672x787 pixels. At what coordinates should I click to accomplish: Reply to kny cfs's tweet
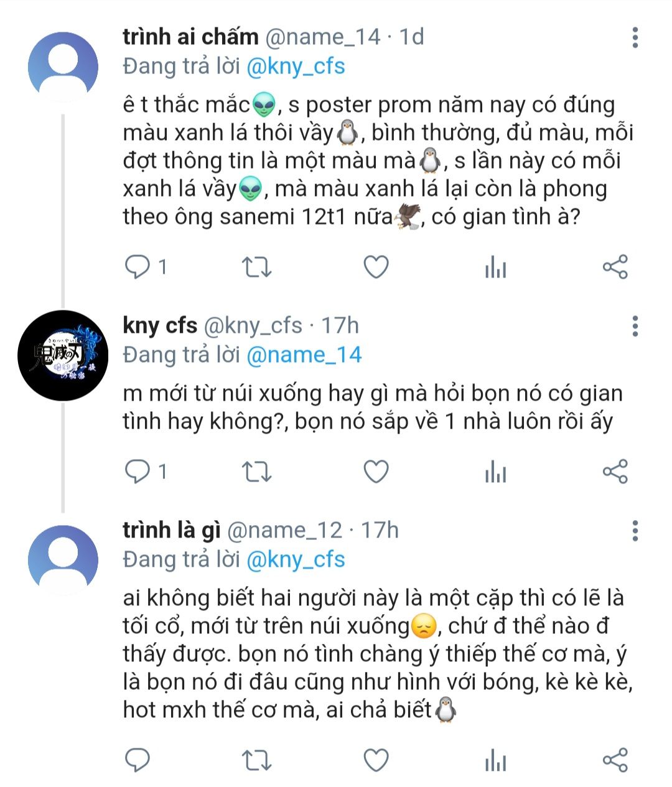click(138, 472)
